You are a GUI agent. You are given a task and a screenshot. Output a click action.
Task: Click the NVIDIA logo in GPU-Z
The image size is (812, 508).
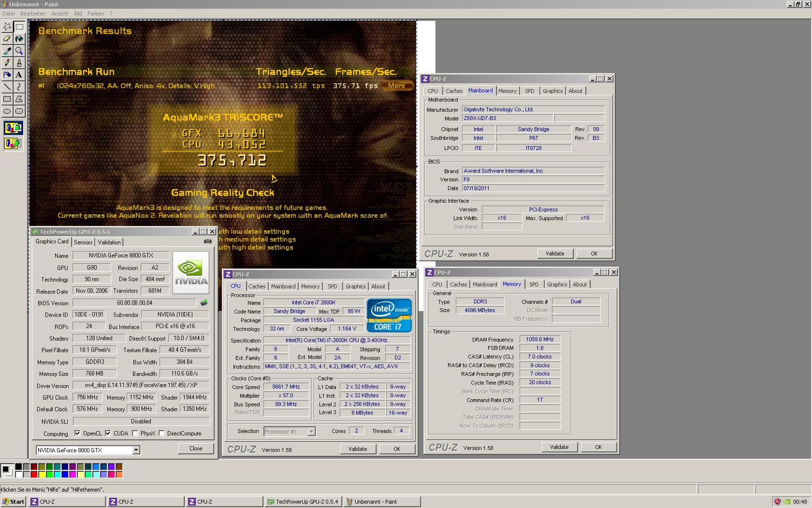[191, 272]
